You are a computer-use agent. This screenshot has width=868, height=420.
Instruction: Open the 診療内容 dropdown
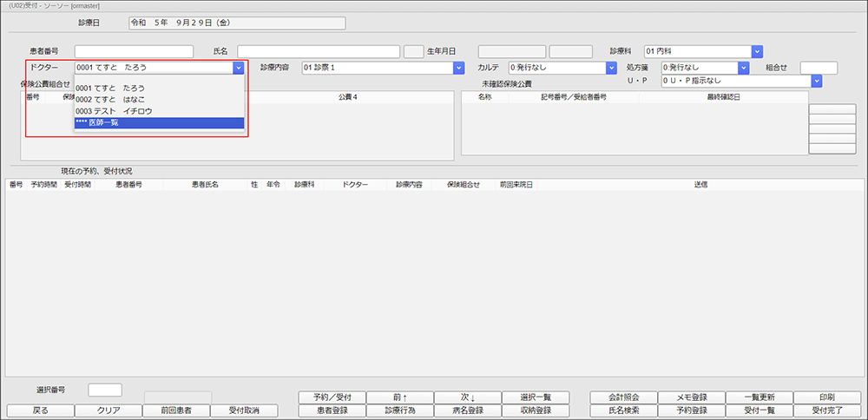pos(458,68)
